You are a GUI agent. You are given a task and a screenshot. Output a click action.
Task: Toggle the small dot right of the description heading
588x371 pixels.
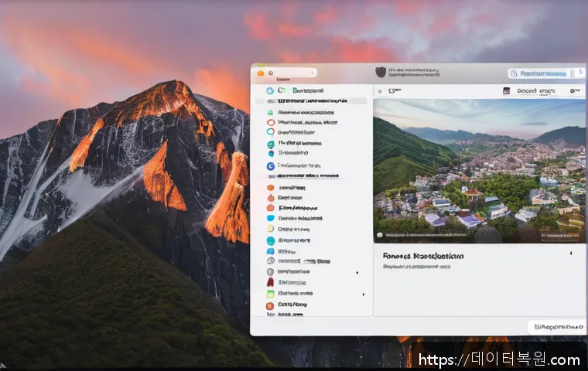click(x=571, y=254)
